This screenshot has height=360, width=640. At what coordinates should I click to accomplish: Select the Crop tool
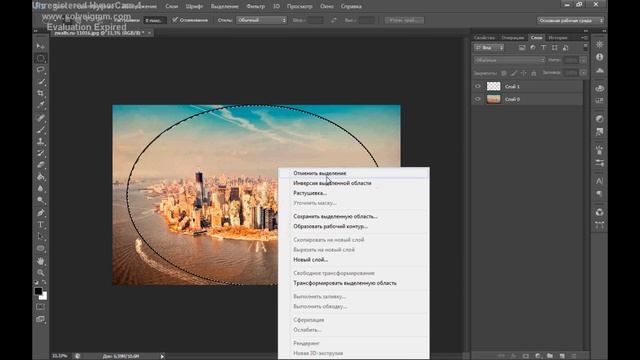(x=40, y=93)
